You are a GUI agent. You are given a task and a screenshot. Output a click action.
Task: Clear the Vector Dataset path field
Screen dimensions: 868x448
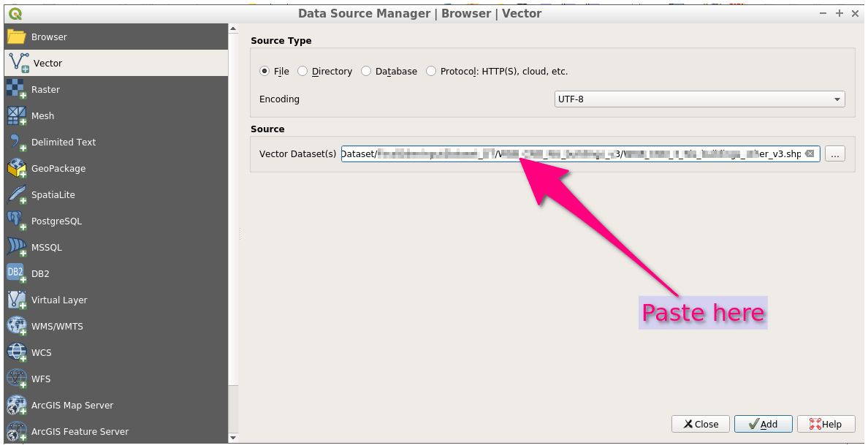[810, 153]
